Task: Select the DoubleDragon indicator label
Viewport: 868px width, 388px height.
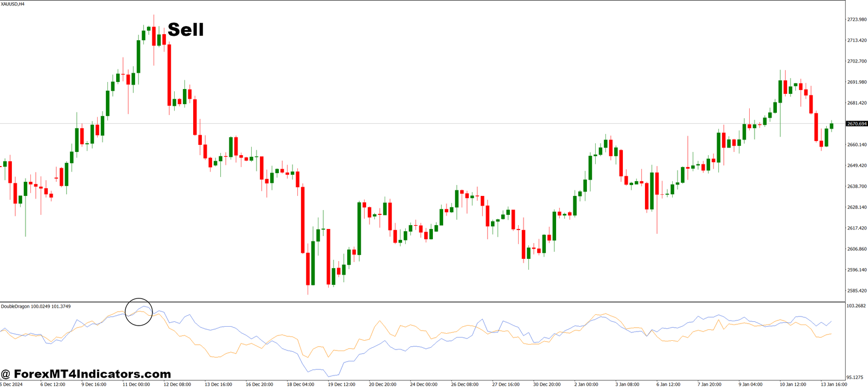Action: point(36,307)
